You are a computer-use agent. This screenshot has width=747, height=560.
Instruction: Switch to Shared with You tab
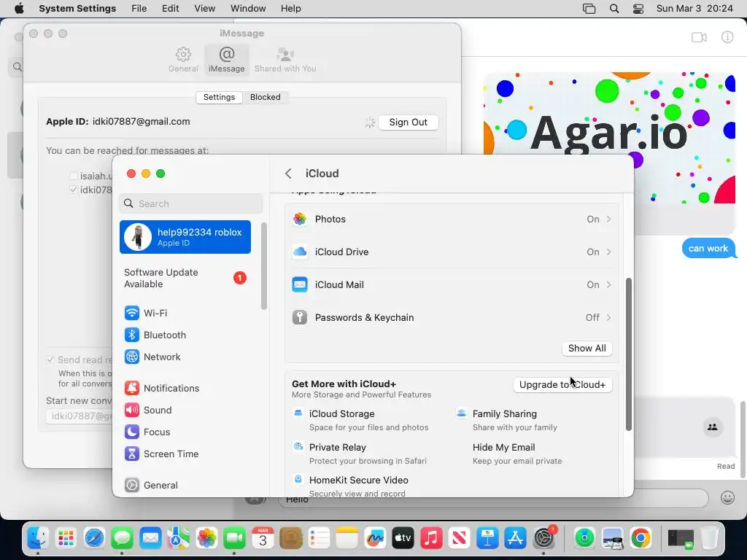(x=285, y=60)
